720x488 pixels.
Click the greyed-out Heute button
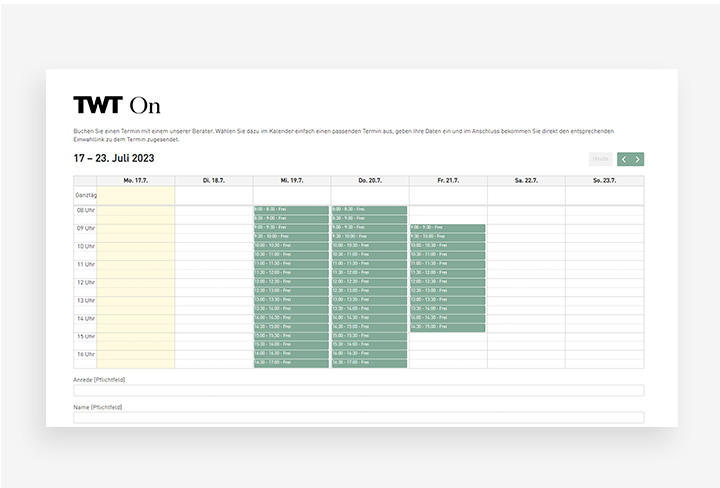[x=600, y=159]
